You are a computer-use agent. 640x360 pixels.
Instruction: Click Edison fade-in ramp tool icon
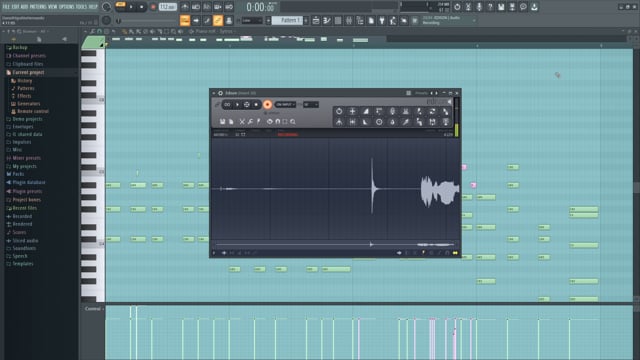click(x=366, y=111)
